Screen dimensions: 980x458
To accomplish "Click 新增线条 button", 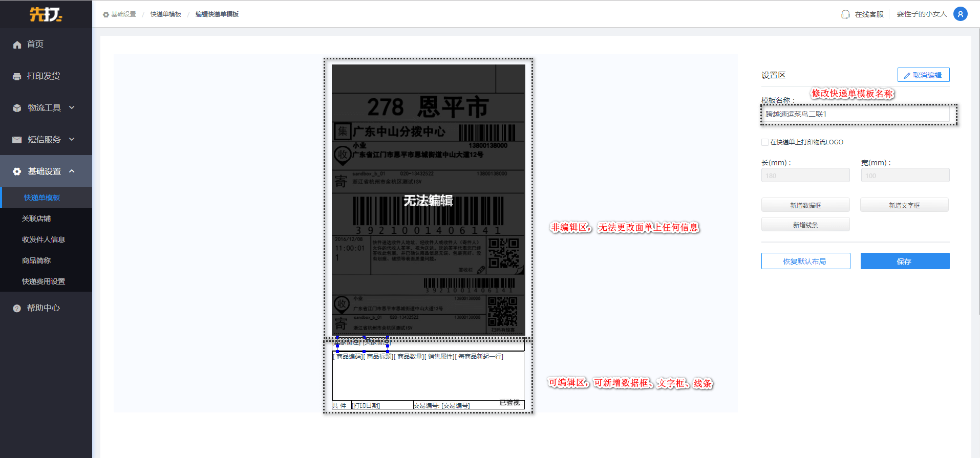I will (805, 225).
